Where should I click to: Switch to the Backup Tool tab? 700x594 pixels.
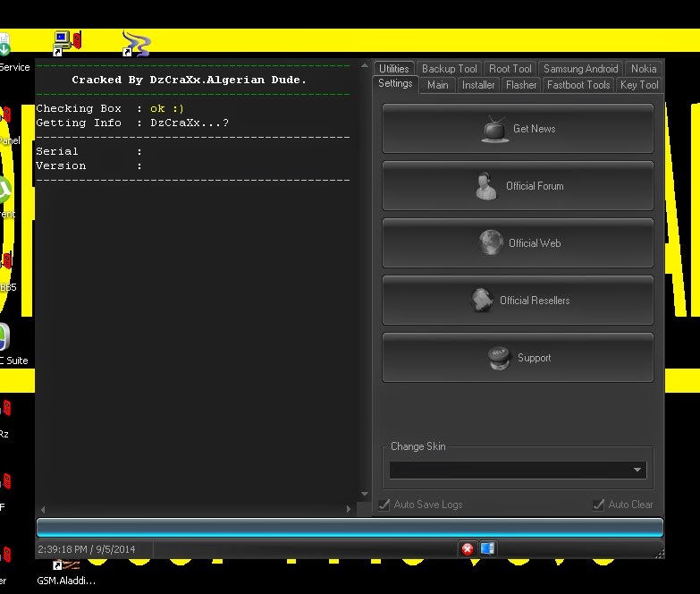tap(449, 69)
